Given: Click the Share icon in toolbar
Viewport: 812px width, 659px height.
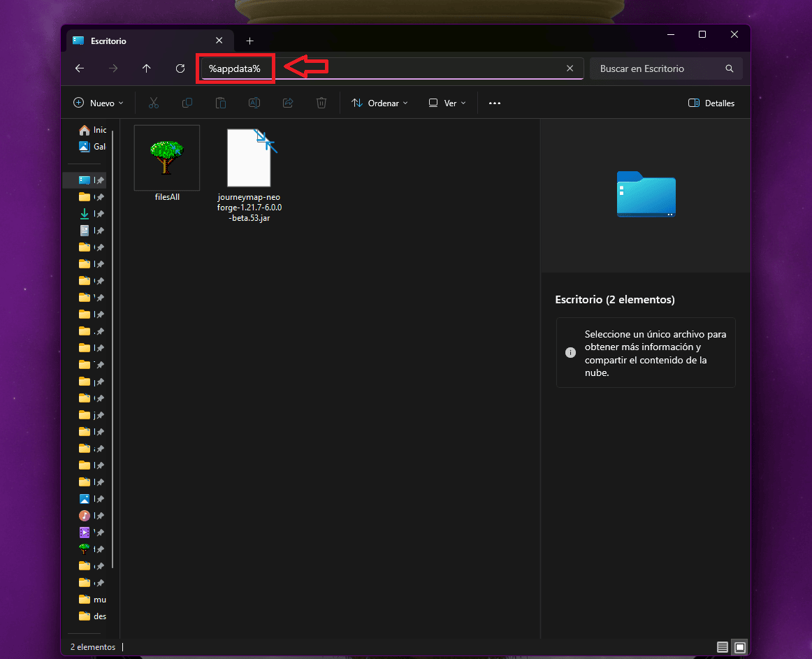Looking at the screenshot, I should (288, 103).
